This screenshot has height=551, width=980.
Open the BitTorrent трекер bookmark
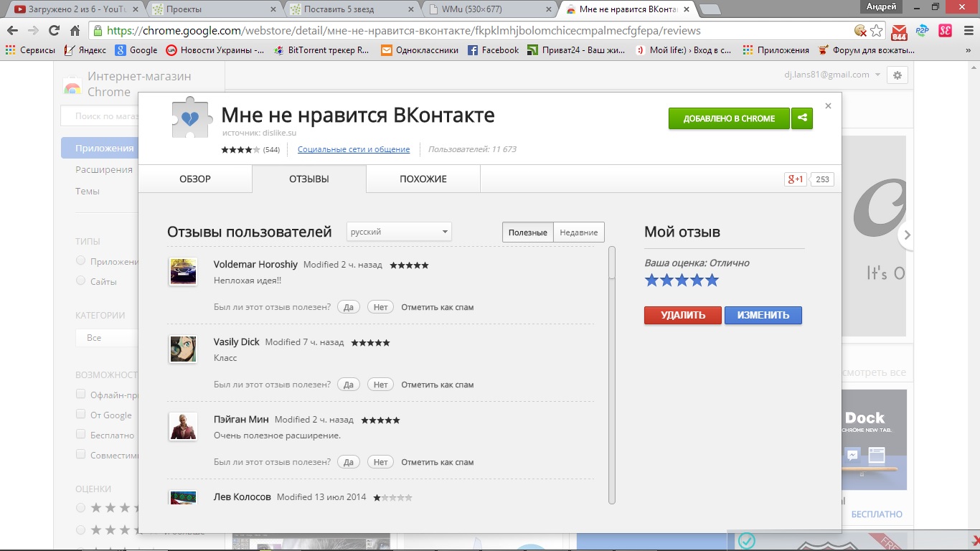coord(321,50)
